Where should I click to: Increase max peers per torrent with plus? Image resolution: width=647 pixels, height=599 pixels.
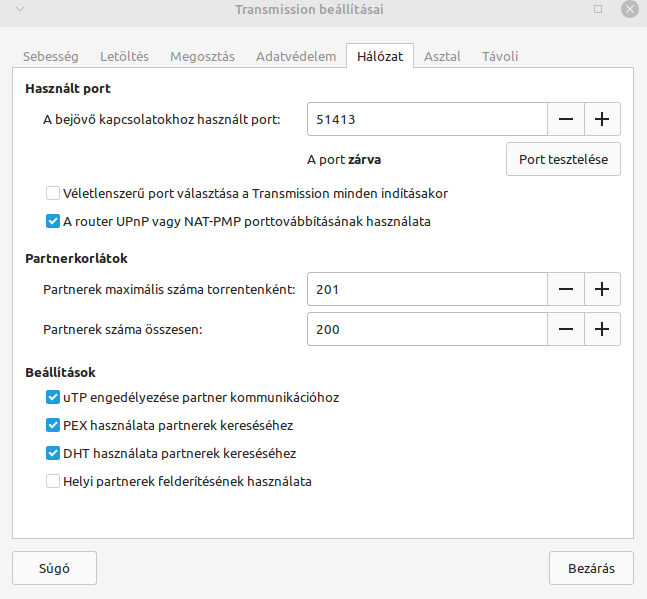coord(602,289)
